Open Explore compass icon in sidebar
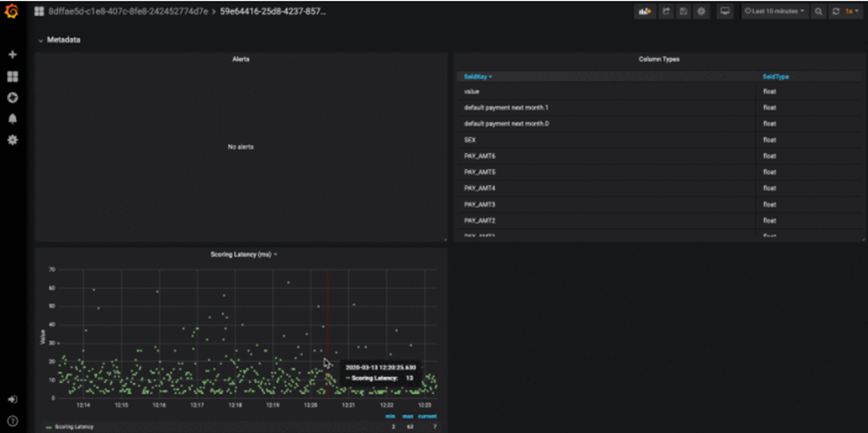 tap(12, 98)
